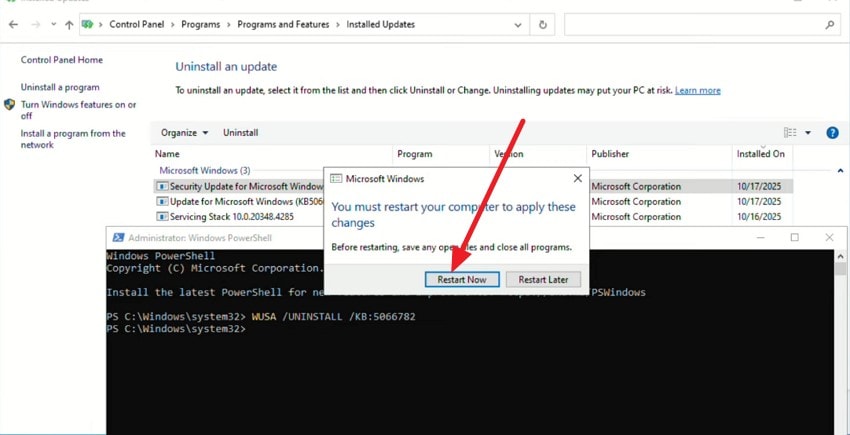Select Servicing Stack 10.0.20348.4285 row
Image resolution: width=850 pixels, height=435 pixels.
click(472, 217)
